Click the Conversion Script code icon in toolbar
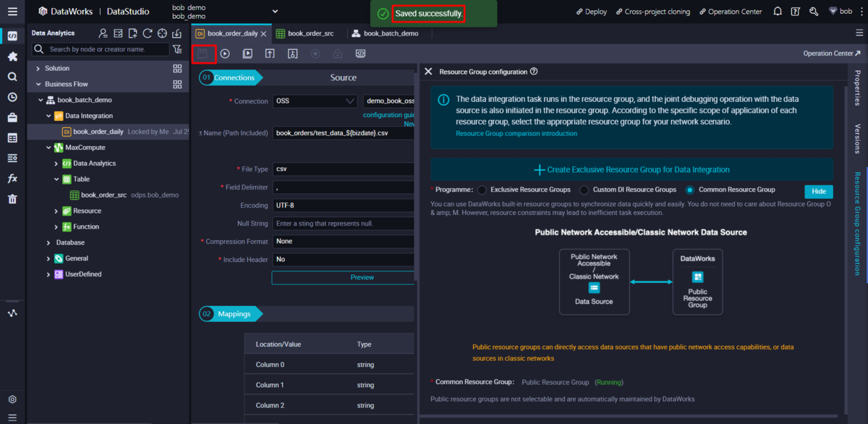Screen dimensions: 868x424 (360, 54)
